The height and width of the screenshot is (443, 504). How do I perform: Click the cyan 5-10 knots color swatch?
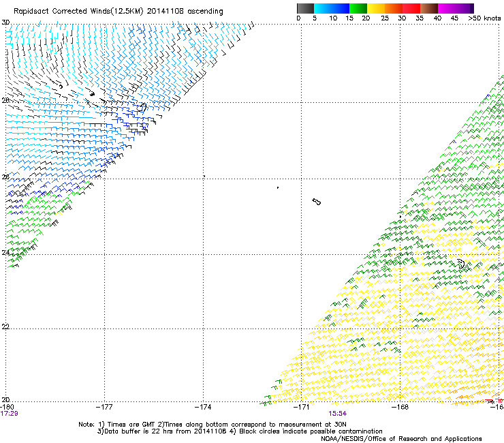point(323,8)
